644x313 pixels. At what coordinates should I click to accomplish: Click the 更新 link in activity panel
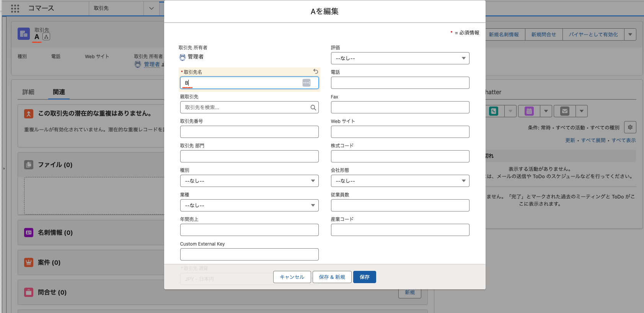pos(570,140)
